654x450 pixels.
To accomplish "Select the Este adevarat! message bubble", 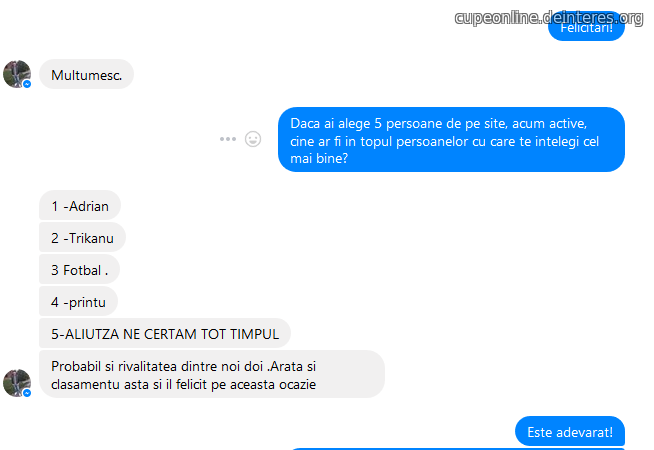I will coord(570,431).
